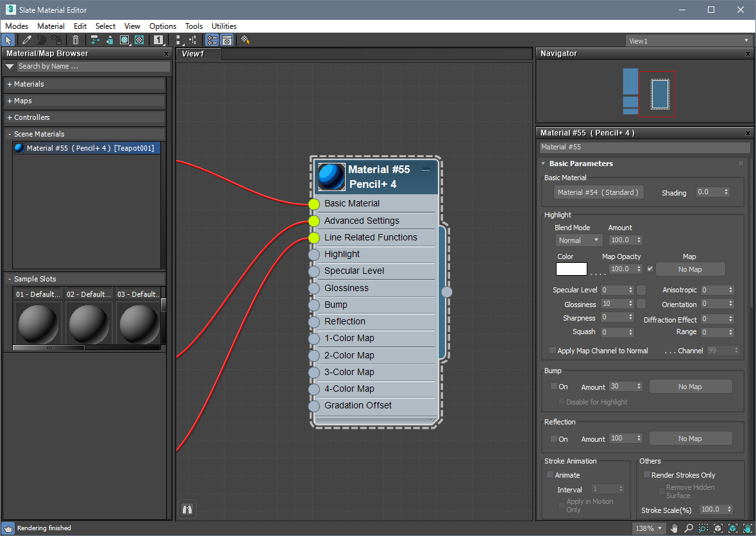Click the Pan hand tool
756x536 pixels.
(674, 528)
